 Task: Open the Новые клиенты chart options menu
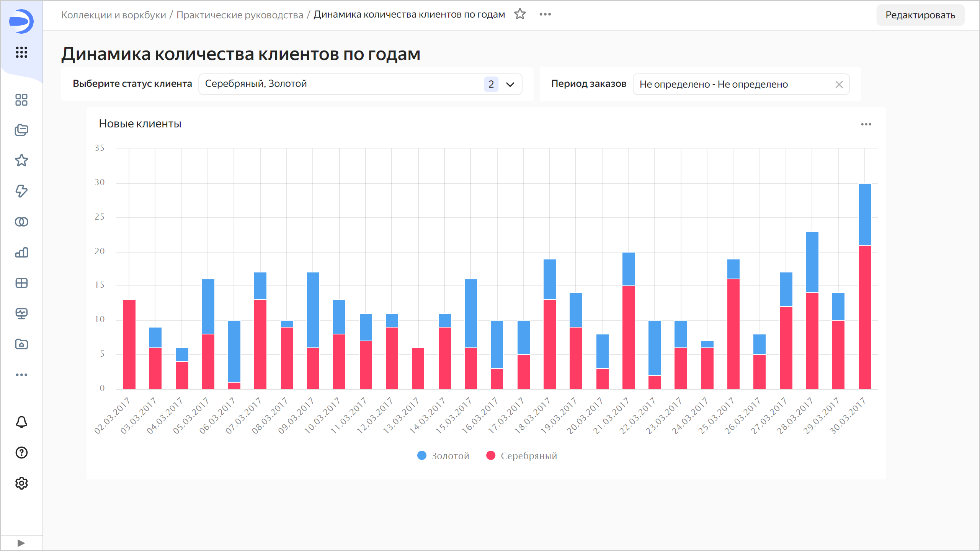866,124
